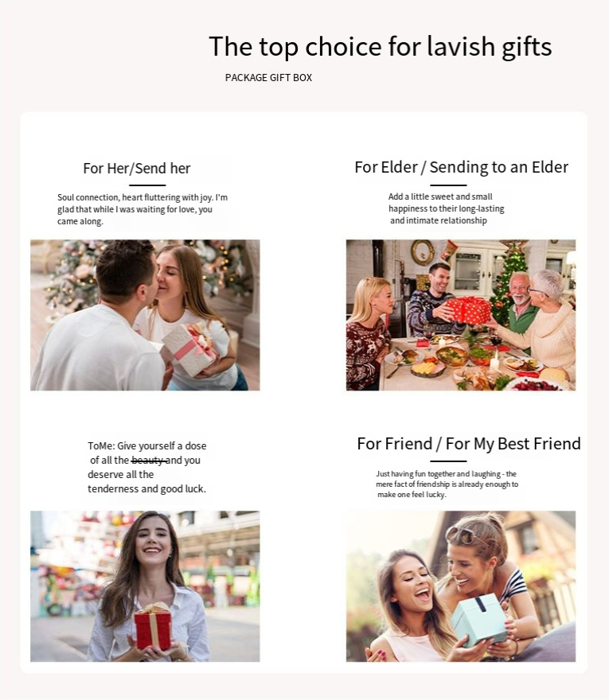This screenshot has width=609, height=700.
Task: Click the underline beneath 'For Her' heading
Action: coord(147,185)
